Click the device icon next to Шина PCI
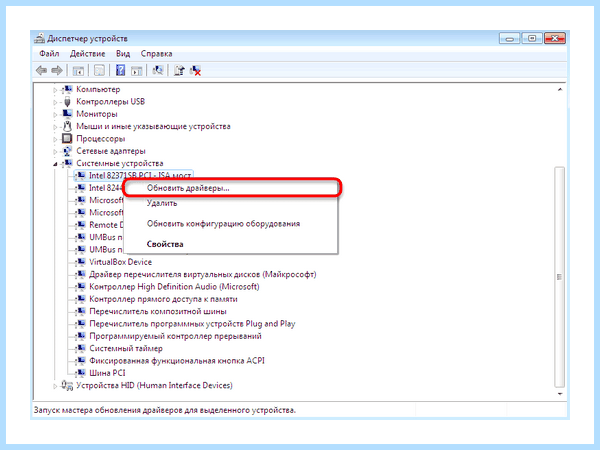600x450 pixels. coord(80,373)
